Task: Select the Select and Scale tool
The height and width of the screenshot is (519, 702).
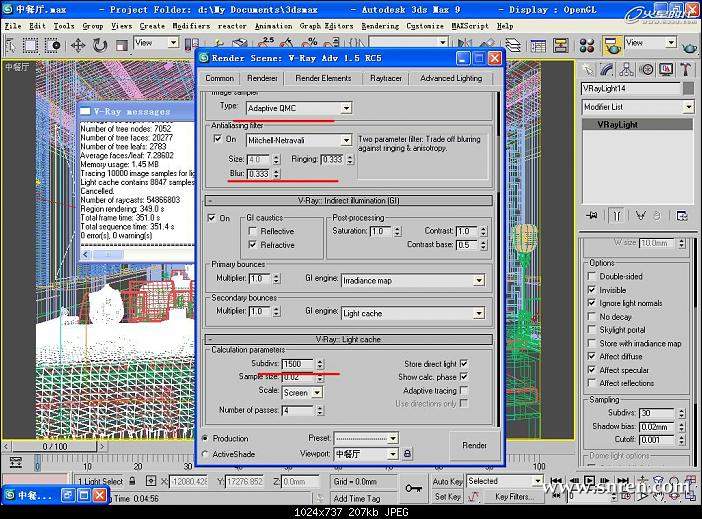Action: tap(121, 45)
